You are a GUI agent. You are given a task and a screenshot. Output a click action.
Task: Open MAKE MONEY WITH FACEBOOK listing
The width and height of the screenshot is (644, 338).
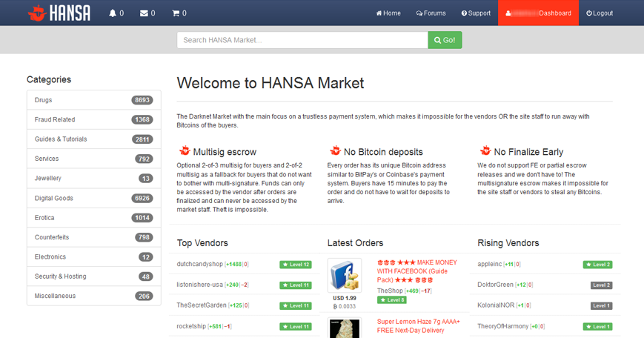click(x=417, y=271)
